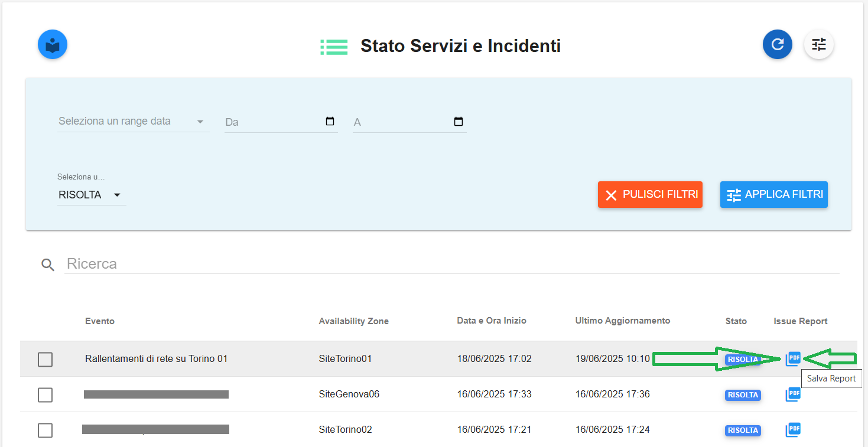Select the checkbox for the SiteTorino02 row

[45, 430]
